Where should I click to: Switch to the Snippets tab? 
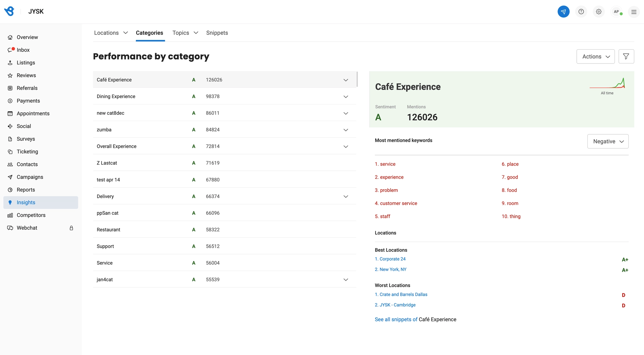[x=217, y=33]
